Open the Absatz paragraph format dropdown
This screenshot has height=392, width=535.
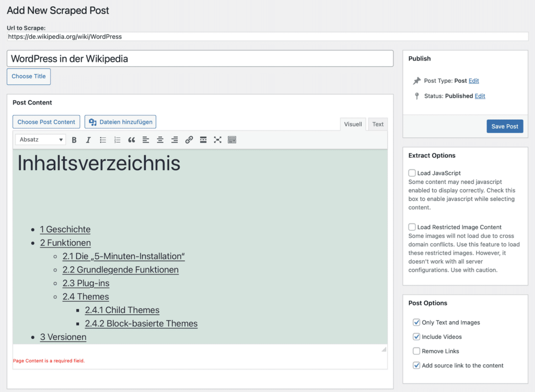coord(41,140)
